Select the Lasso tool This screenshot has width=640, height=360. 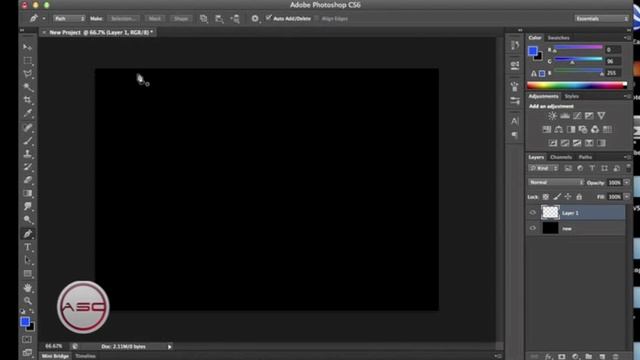[27, 74]
